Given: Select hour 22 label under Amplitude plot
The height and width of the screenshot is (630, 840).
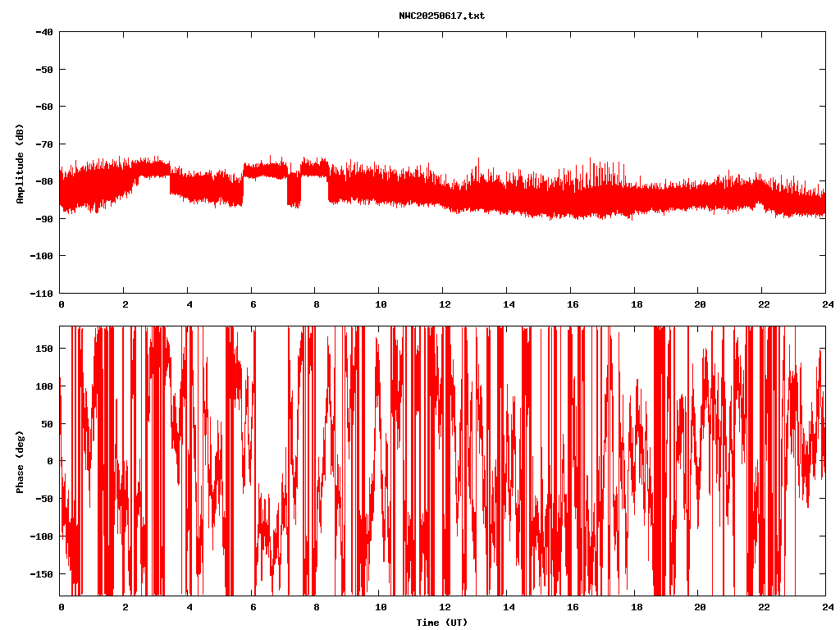Looking at the screenshot, I should pos(764,304).
